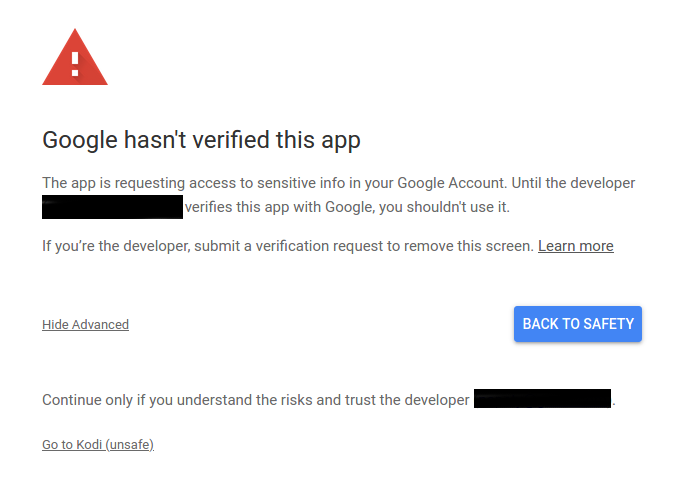The width and height of the screenshot is (685, 489).
Task: Collapse details with Hide Advanced
Action: point(85,324)
